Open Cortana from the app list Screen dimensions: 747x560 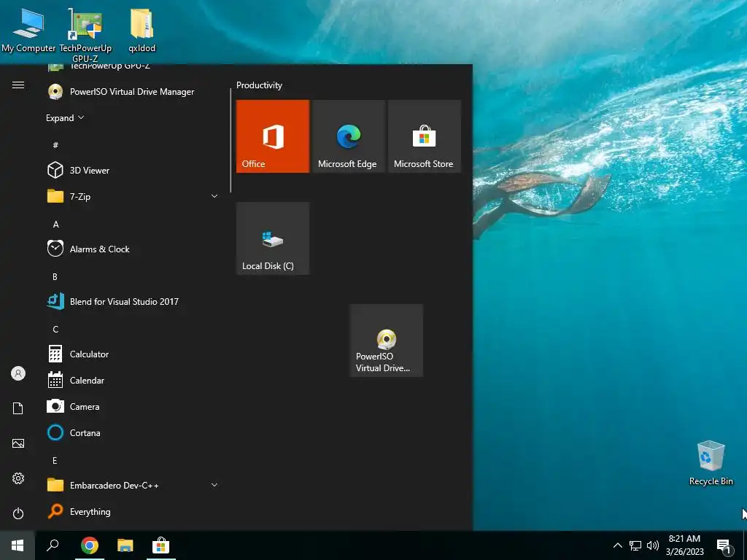(132, 432)
